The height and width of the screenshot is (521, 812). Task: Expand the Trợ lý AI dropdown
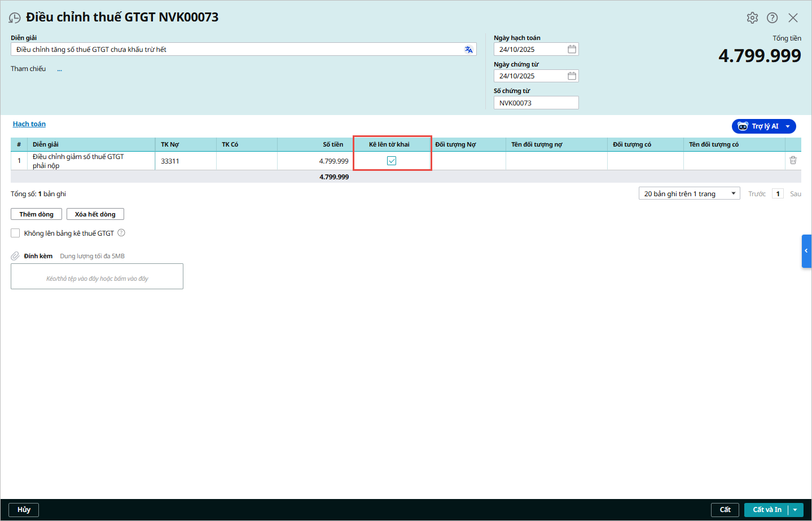(788, 126)
